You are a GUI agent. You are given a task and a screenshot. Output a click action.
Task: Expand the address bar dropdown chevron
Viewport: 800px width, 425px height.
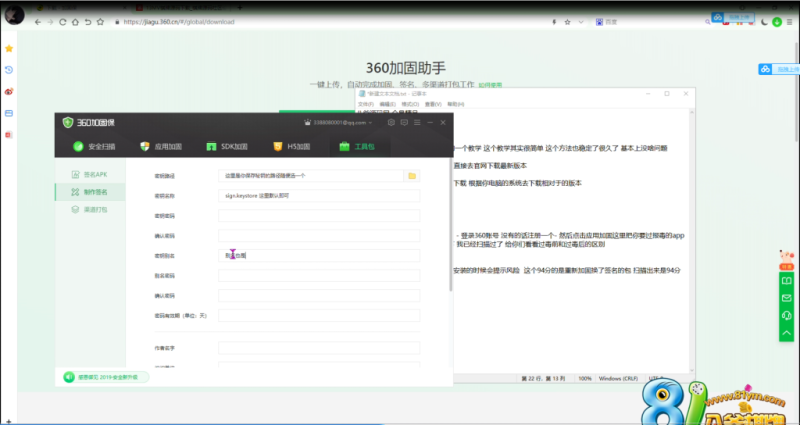coord(581,22)
